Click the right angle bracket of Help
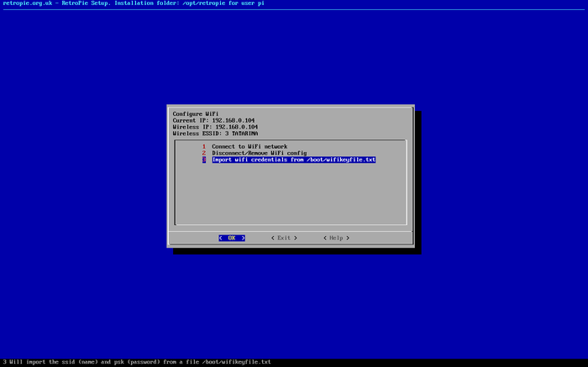588x367 pixels. [x=349, y=238]
